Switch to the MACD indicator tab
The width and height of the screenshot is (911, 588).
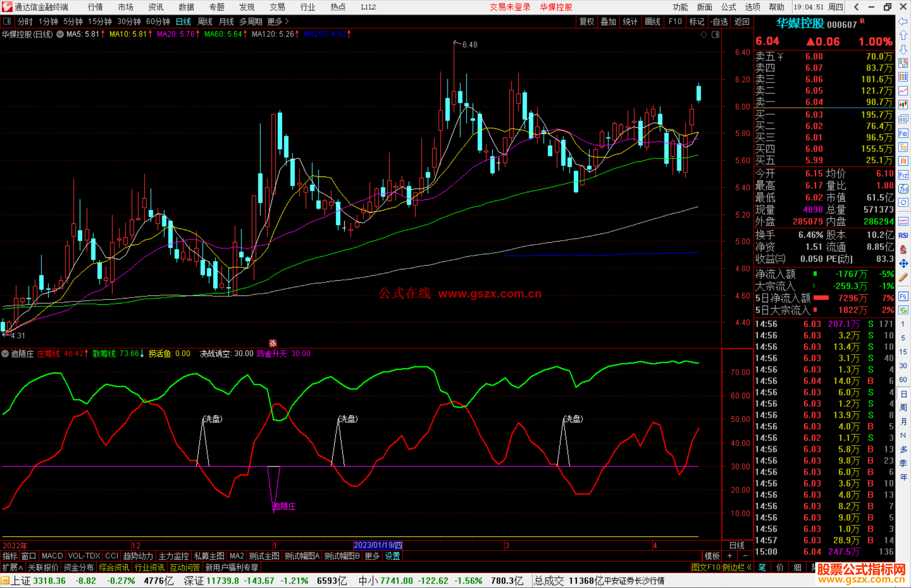(52, 556)
